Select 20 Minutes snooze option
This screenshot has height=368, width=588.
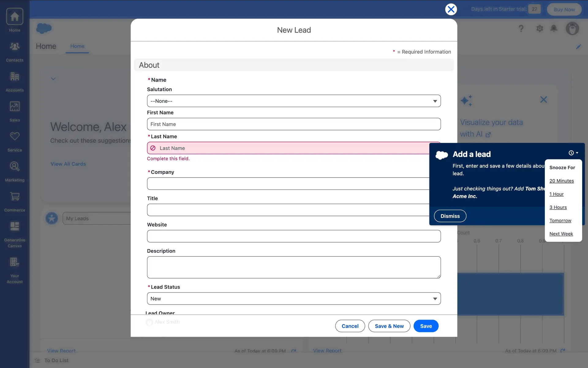[x=561, y=181]
